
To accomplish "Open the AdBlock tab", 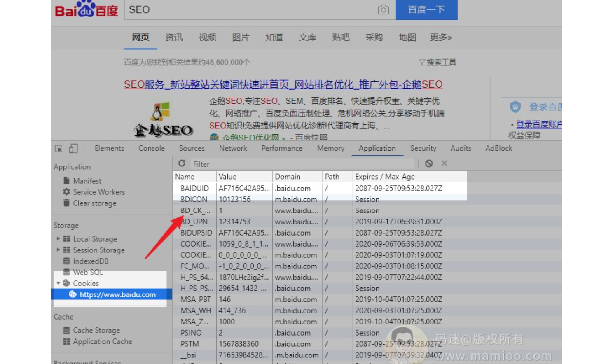I will (498, 148).
